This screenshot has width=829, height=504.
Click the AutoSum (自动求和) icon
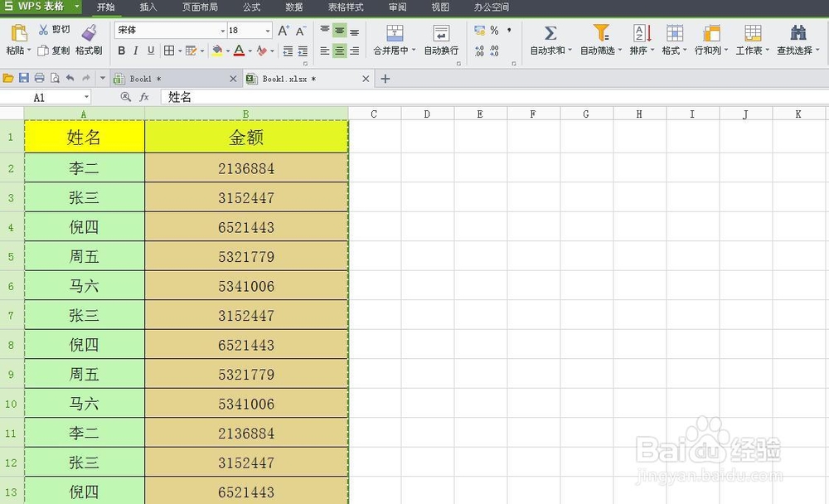pos(549,33)
